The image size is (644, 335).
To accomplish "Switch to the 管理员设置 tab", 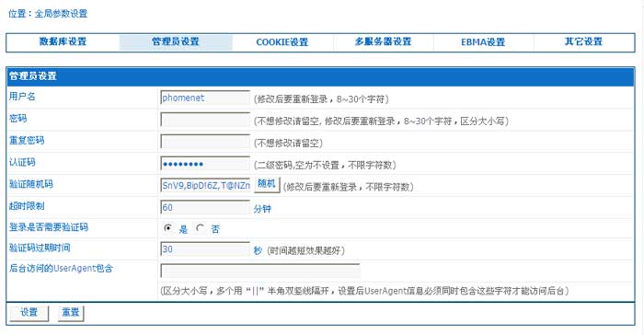I will click(176, 42).
